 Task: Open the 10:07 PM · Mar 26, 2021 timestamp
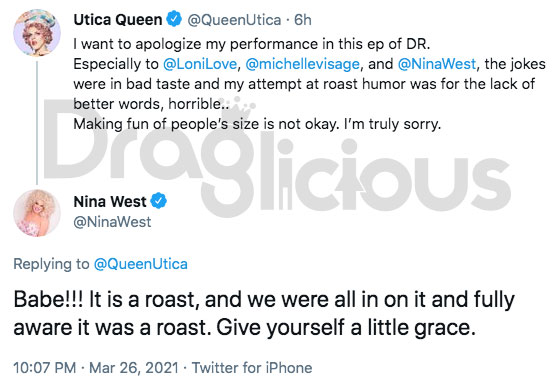point(96,368)
